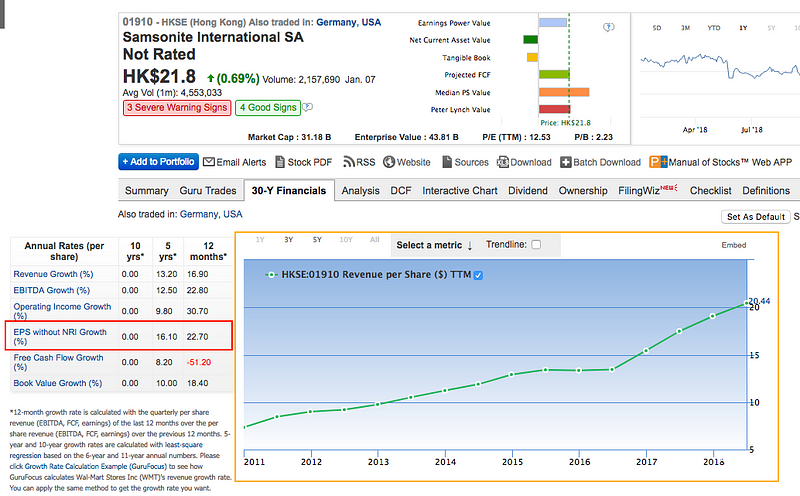Click the P/E (TTM) : 12.53 text

click(516, 137)
